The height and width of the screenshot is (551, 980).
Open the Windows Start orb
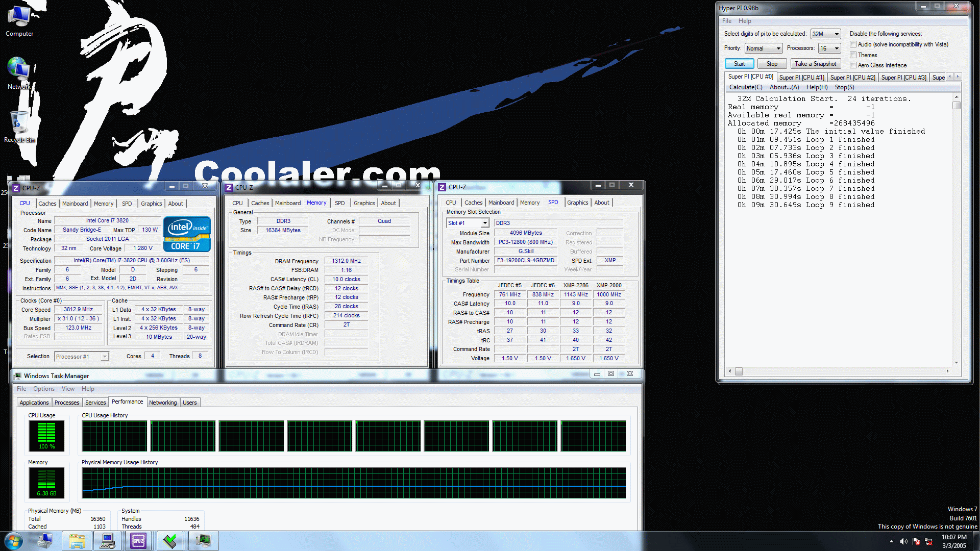(x=14, y=541)
